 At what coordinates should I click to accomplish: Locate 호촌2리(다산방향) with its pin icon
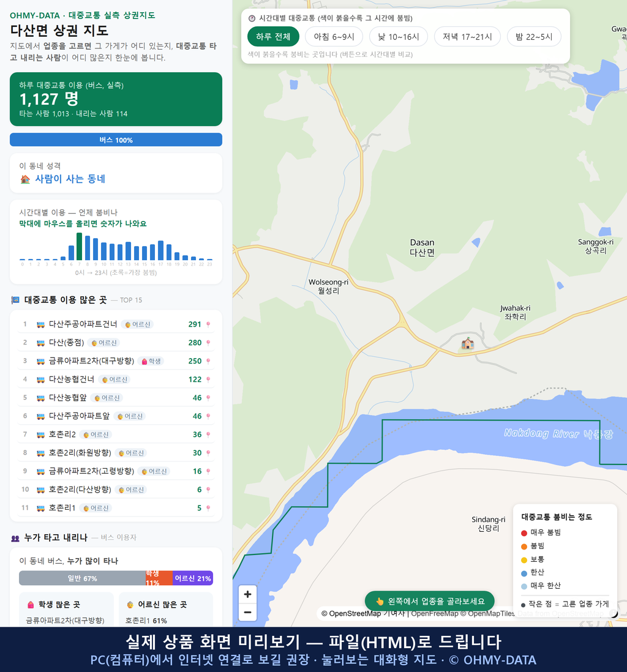(208, 490)
